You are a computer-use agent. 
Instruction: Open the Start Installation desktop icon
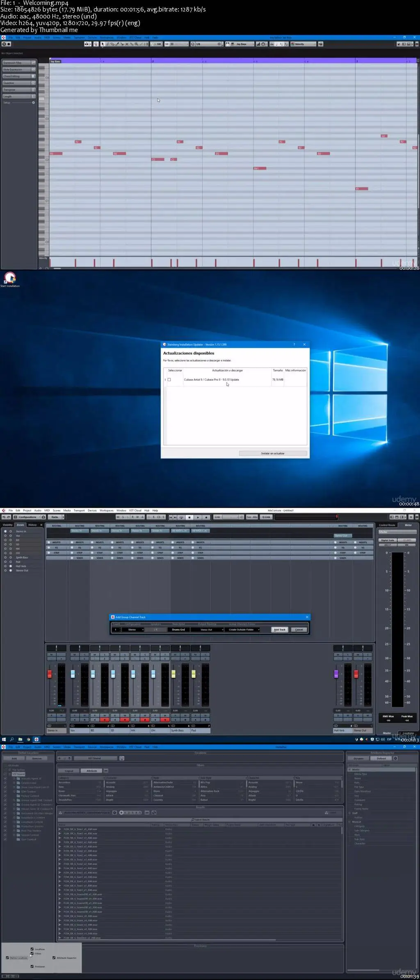click(x=10, y=279)
